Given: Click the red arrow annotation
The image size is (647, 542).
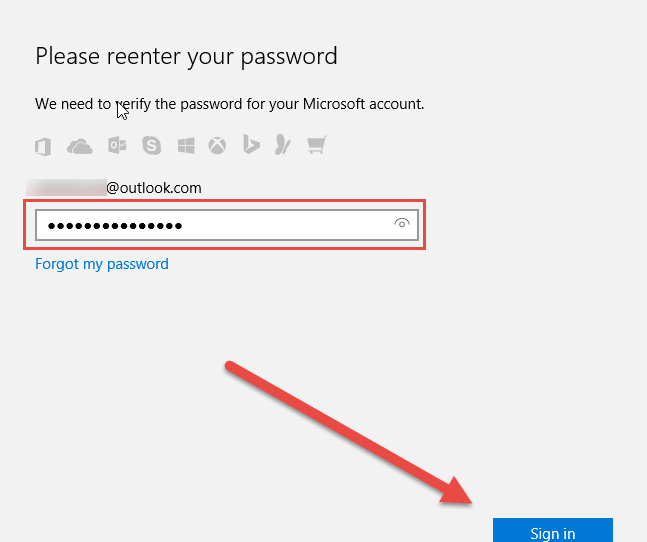Looking at the screenshot, I should click(349, 433).
